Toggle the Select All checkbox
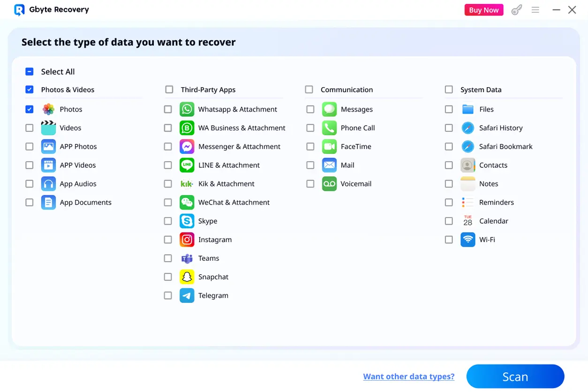The width and height of the screenshot is (588, 392). pyautogui.click(x=30, y=72)
